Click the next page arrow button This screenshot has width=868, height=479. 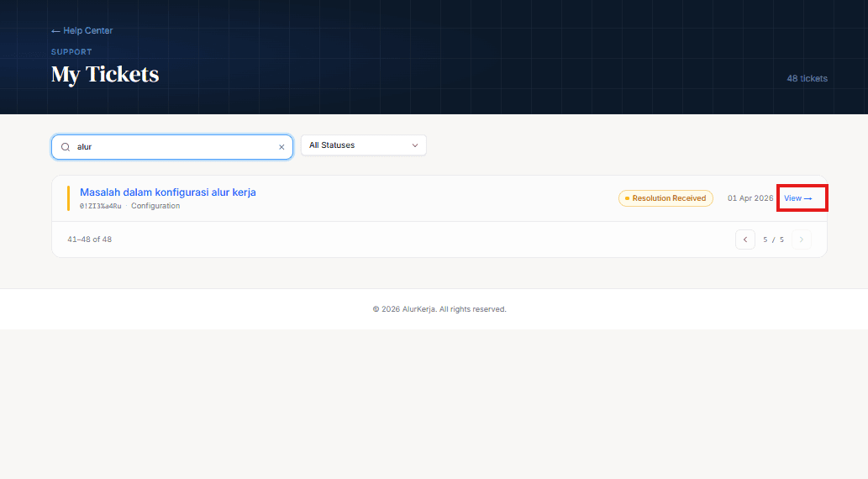801,239
